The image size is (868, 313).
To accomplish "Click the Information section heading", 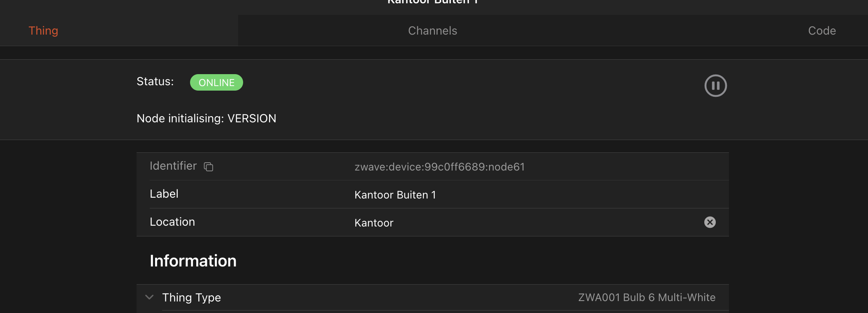I will pos(193,261).
